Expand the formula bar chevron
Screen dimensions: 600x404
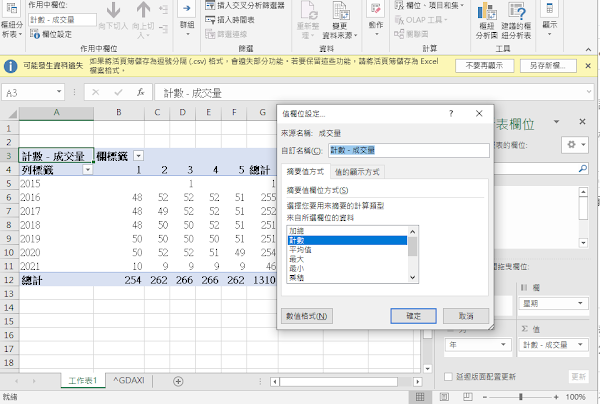click(x=589, y=92)
